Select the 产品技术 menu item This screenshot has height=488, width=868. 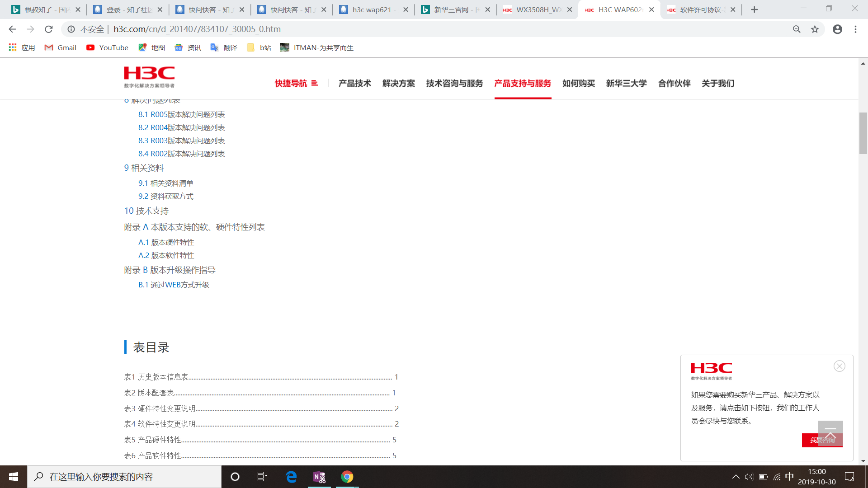click(x=354, y=83)
